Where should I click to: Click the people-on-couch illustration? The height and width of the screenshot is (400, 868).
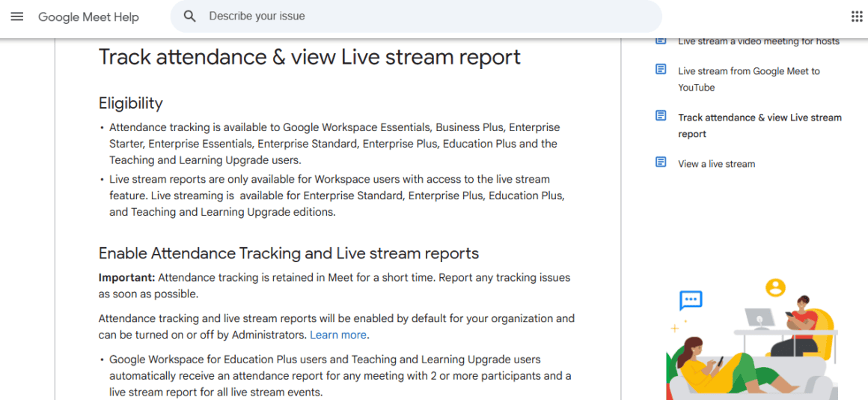752,339
